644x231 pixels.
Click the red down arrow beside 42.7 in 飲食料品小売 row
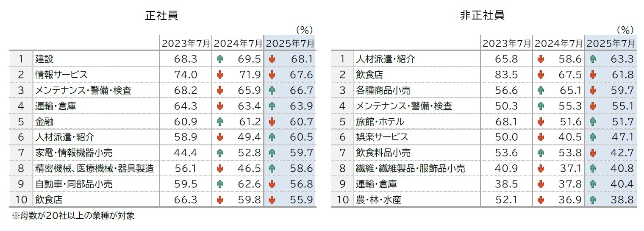pos(593,153)
